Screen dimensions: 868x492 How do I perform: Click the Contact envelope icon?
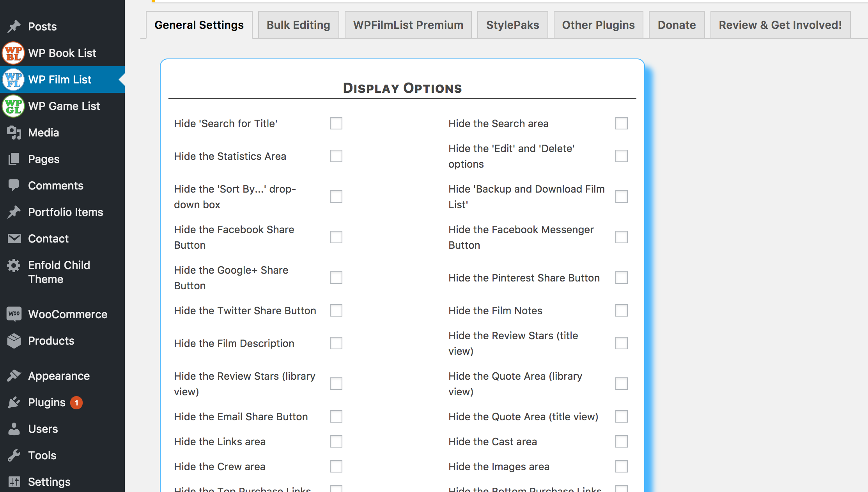[x=14, y=239]
